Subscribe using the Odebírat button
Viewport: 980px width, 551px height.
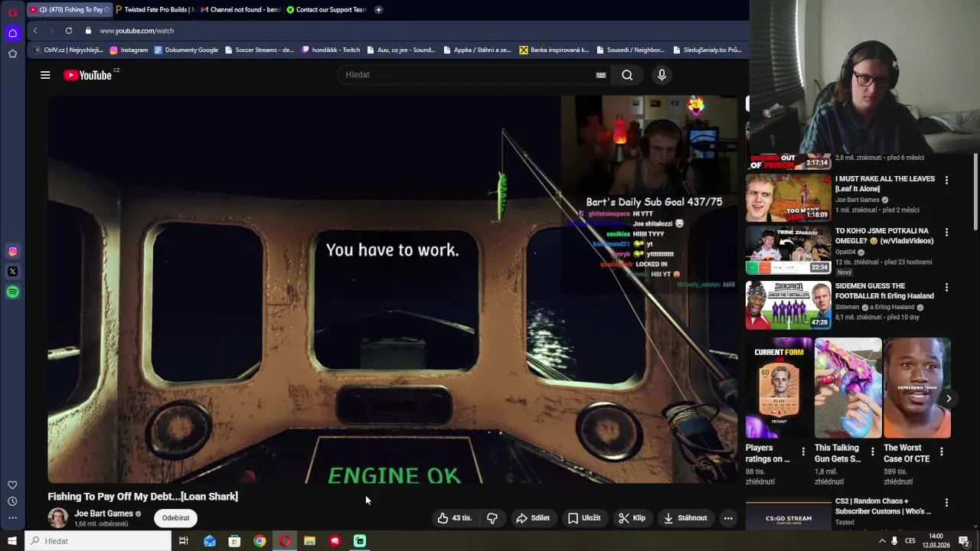click(x=175, y=518)
